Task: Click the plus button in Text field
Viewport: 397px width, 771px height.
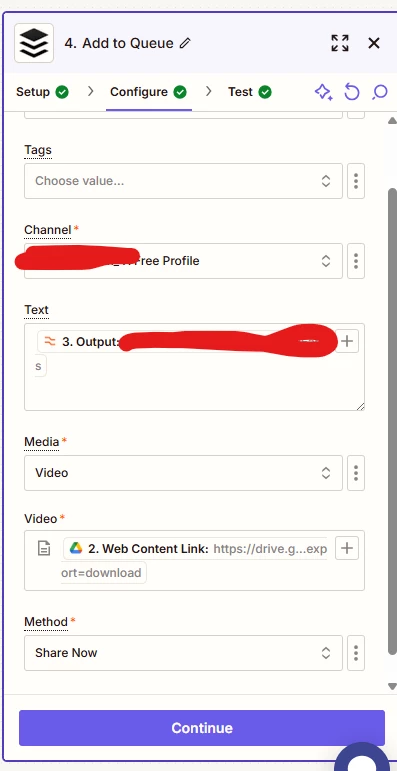Action: (347, 341)
